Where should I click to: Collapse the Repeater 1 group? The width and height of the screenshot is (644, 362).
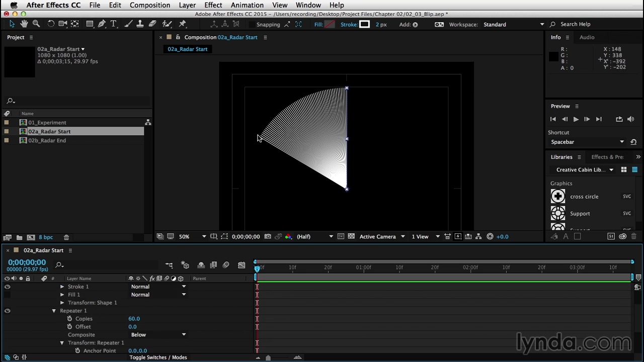[x=54, y=311]
